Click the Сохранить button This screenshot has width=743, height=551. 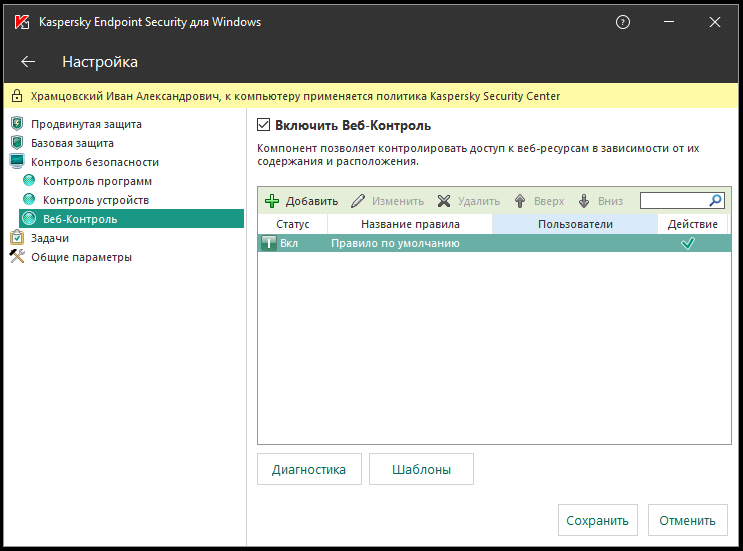[x=597, y=520]
